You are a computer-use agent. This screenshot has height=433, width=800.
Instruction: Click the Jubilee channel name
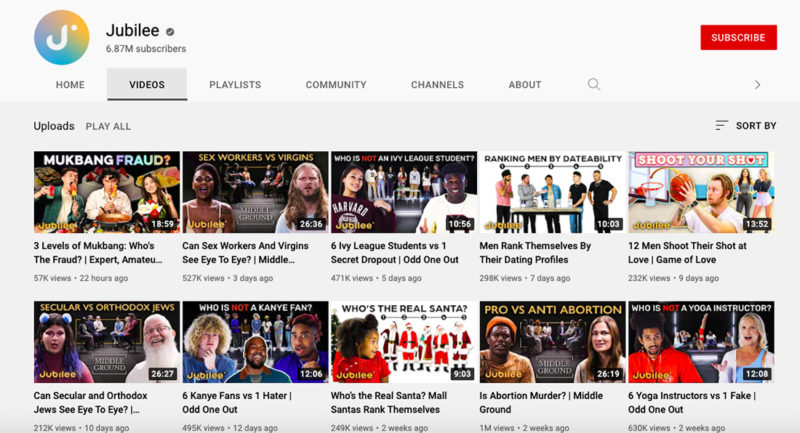tap(133, 31)
